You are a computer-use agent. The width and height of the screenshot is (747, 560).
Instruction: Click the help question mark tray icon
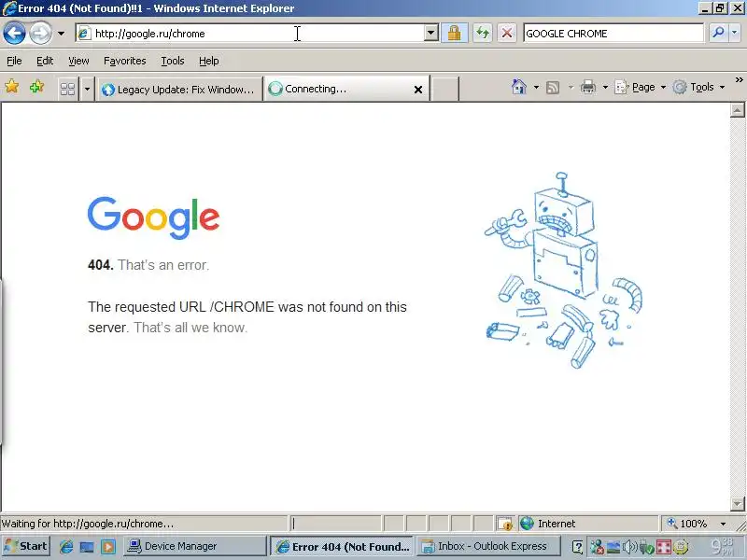pyautogui.click(x=577, y=547)
